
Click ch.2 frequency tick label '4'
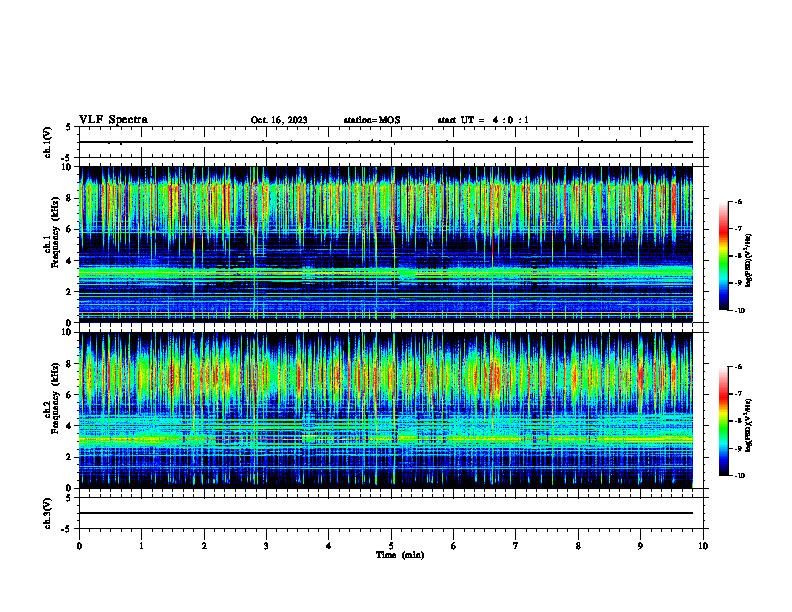pyautogui.click(x=70, y=426)
